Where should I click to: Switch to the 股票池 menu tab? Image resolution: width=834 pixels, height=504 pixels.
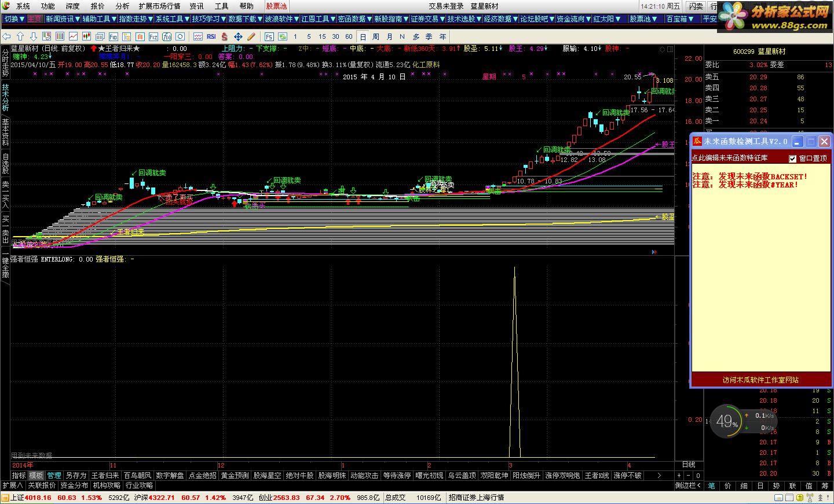pyautogui.click(x=276, y=6)
